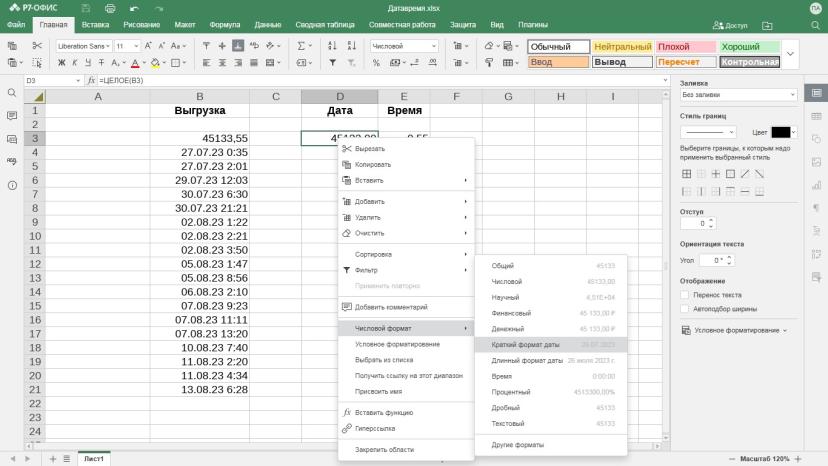Viewport: 828px width, 466px height.
Task: Add a new sheet
Action: click(x=52, y=459)
